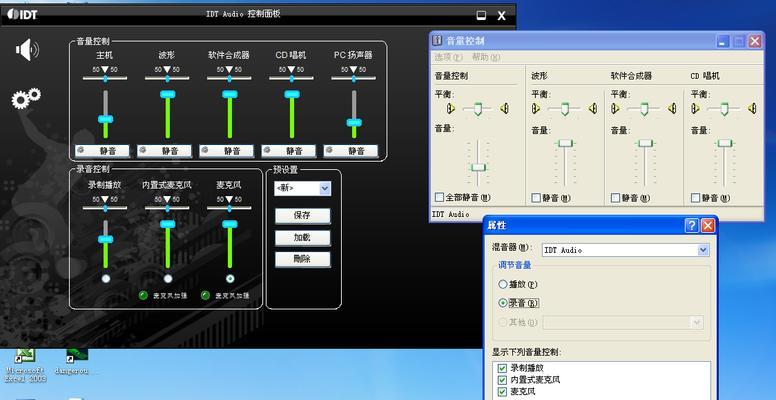This screenshot has width=776, height=400.
Task: Click the 属性 dialog title bar
Action: point(600,226)
